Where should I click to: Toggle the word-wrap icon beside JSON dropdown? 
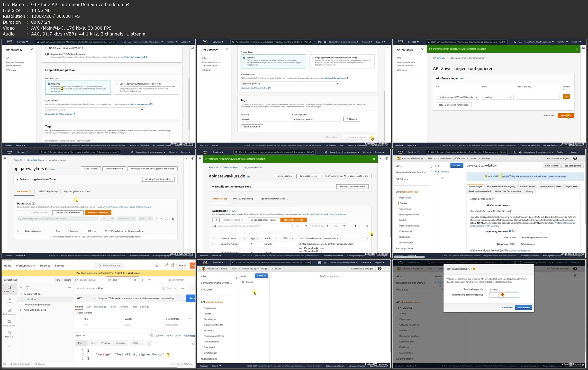click(149, 343)
